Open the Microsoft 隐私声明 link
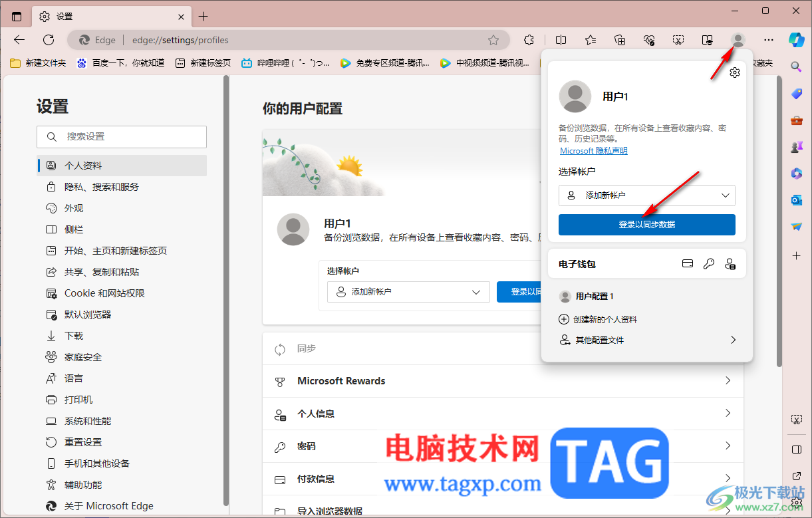 point(593,150)
